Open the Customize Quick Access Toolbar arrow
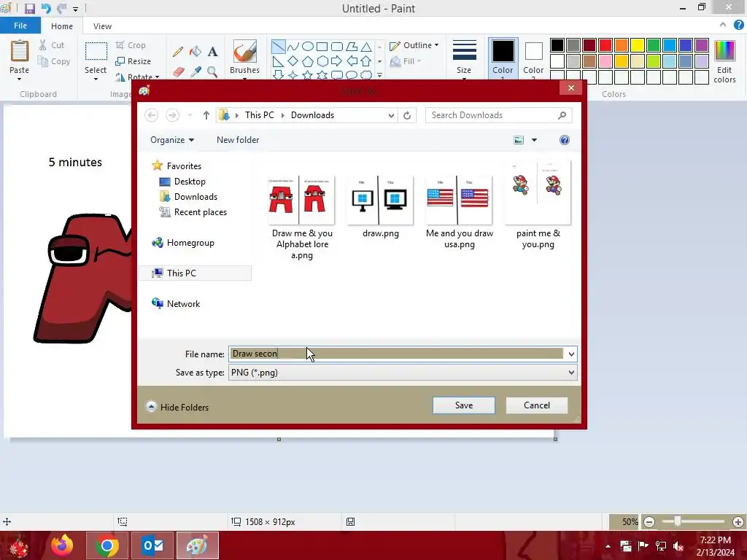This screenshot has height=560, width=747. coord(75,9)
